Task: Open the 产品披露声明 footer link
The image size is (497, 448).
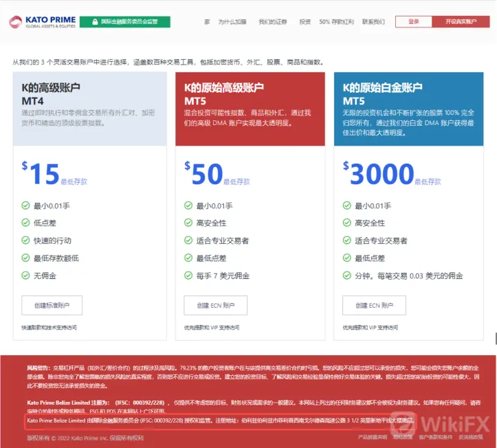Action: [373, 437]
